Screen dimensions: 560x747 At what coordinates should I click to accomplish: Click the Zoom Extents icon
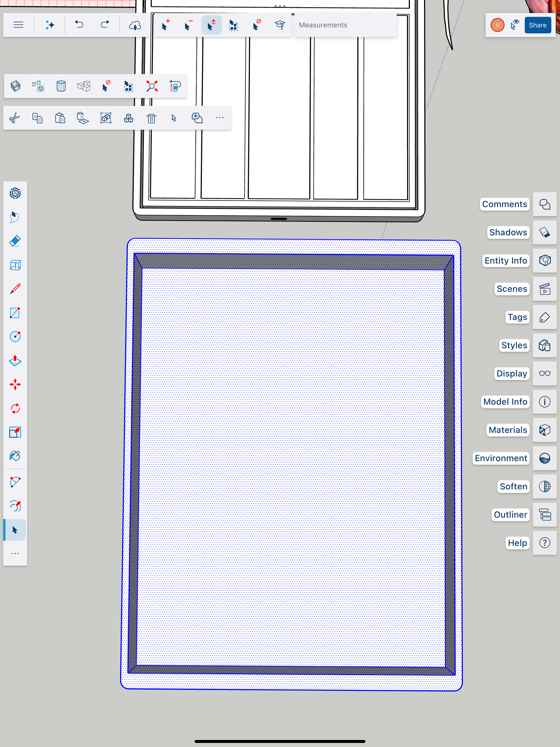coord(152,86)
